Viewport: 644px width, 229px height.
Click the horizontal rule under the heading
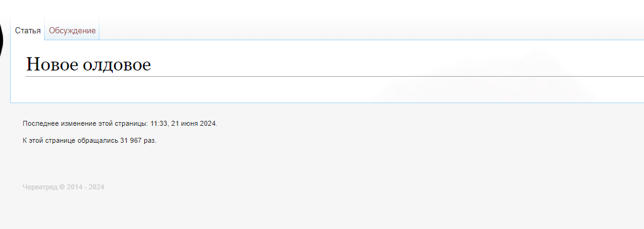click(x=335, y=76)
